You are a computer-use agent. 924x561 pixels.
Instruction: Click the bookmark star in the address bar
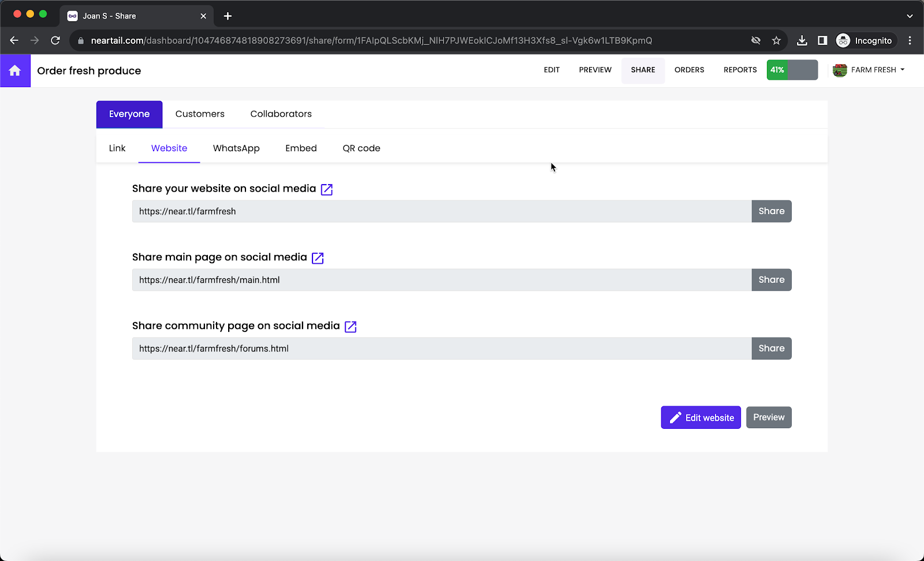coord(776,40)
